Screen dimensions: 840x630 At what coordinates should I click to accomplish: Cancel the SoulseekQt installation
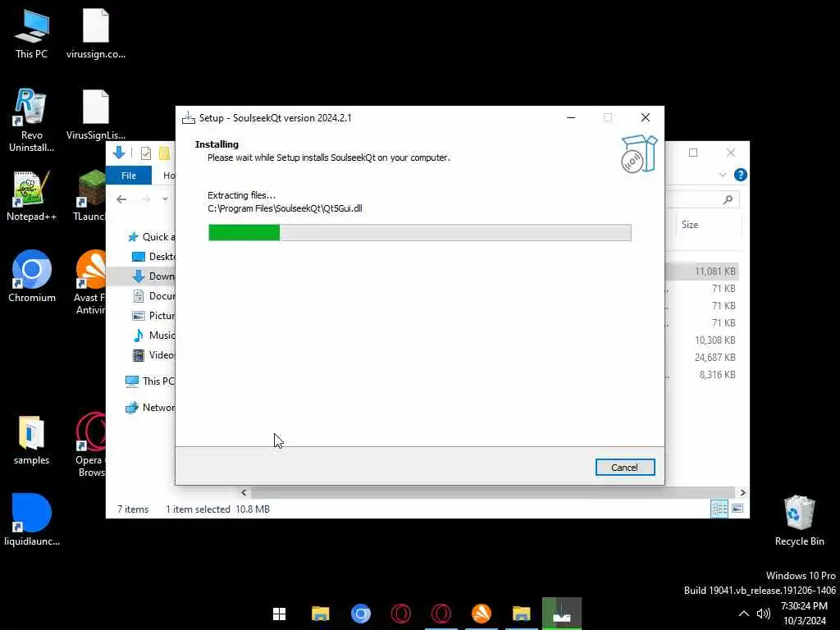[x=624, y=467]
